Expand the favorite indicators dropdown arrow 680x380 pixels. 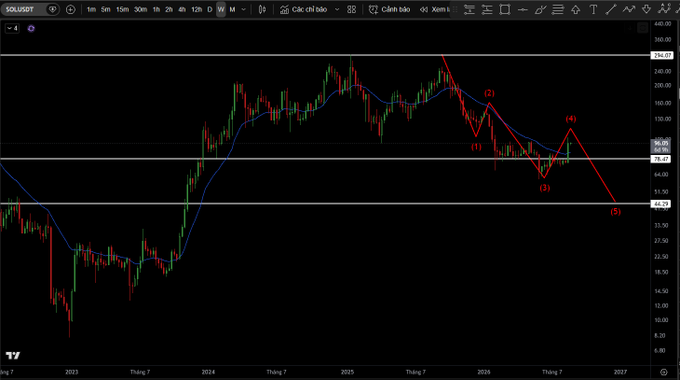point(337,9)
